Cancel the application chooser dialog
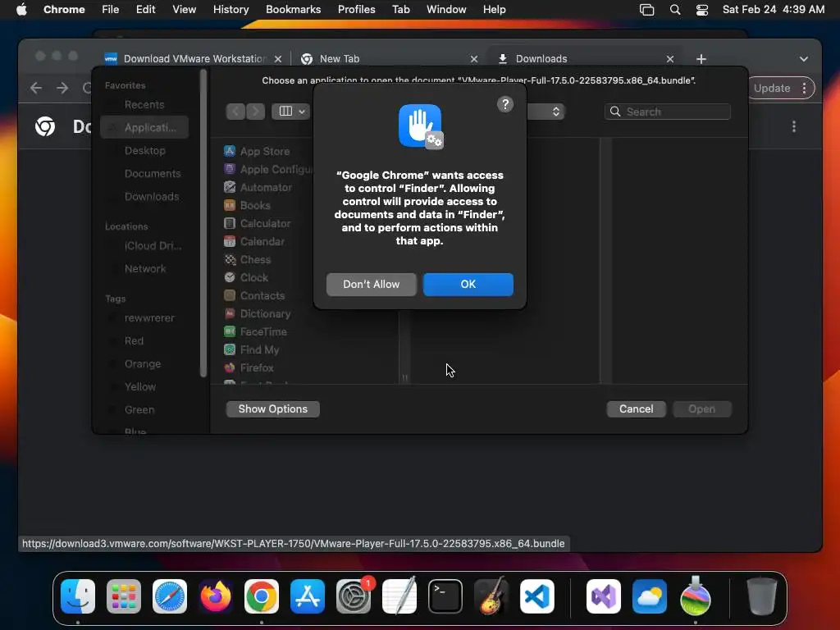 [636, 409]
